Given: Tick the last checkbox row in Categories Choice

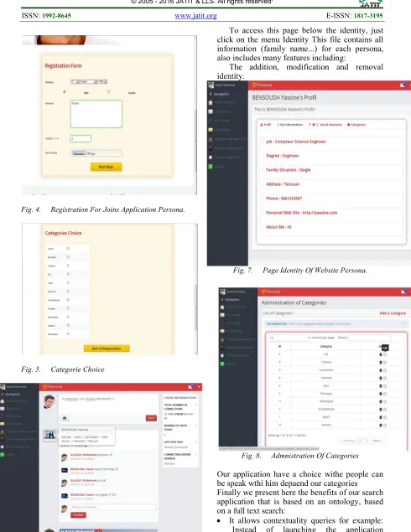Looking at the screenshot, I should tap(68, 333).
